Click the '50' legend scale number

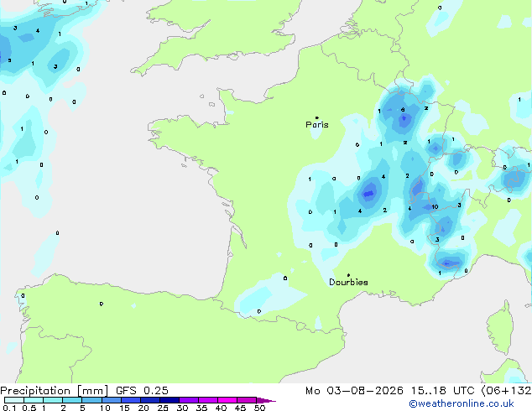[x=259, y=408]
